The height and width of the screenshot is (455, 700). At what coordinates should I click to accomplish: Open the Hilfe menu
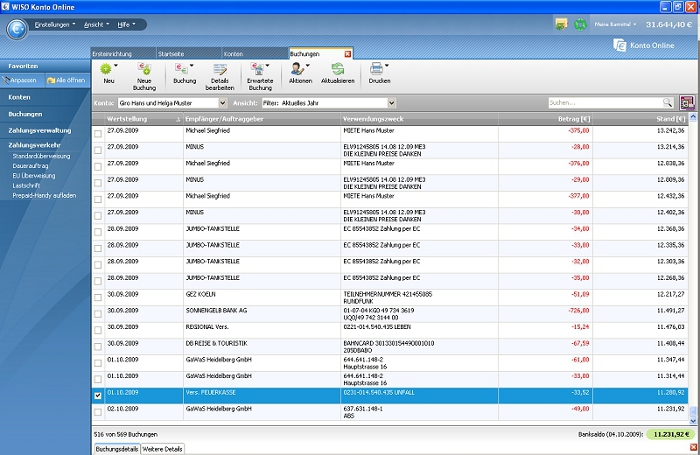point(126,25)
